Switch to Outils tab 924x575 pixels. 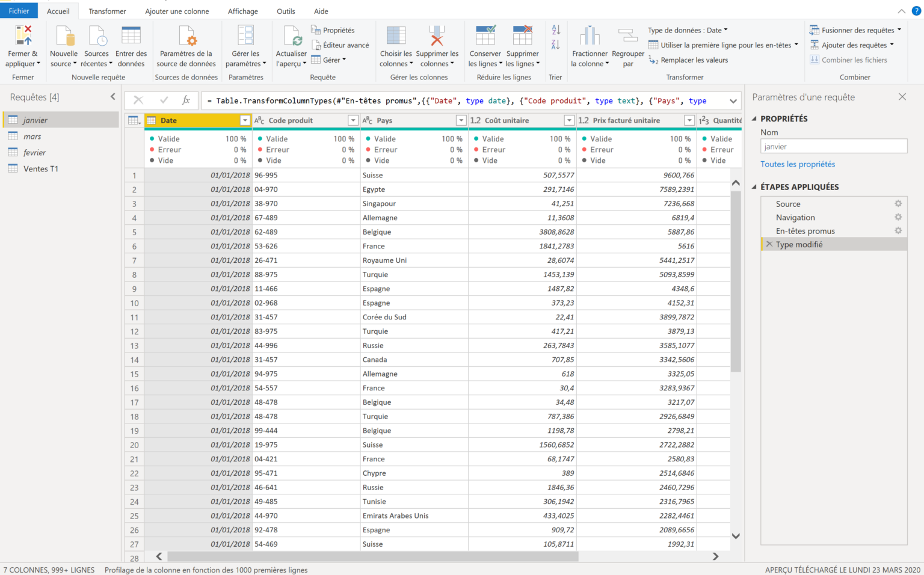286,11
